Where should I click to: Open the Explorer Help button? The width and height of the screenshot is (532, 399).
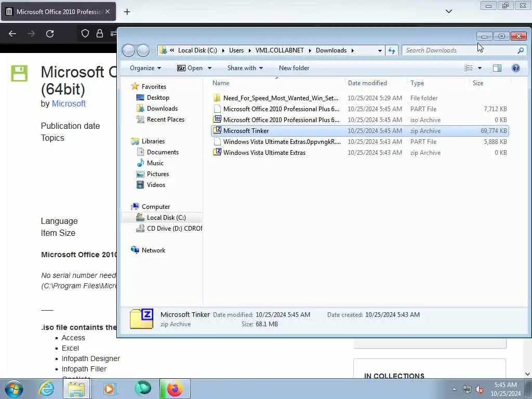point(515,68)
